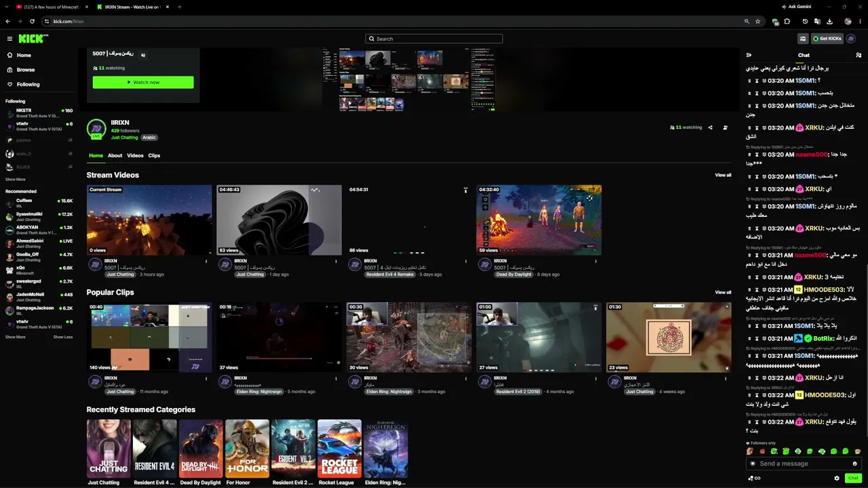868x488 pixels.
Task: Show more followed channels
Action: pyautogui.click(x=16, y=180)
